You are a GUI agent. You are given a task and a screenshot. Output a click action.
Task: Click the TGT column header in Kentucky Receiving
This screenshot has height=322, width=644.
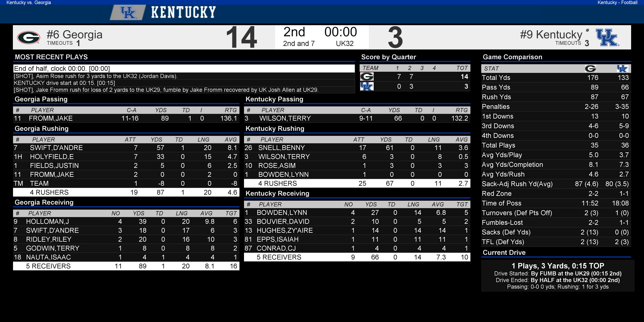pyautogui.click(x=462, y=204)
